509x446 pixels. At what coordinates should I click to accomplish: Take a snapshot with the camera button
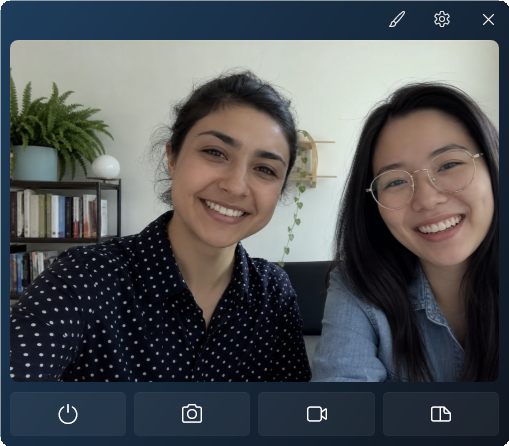192,414
